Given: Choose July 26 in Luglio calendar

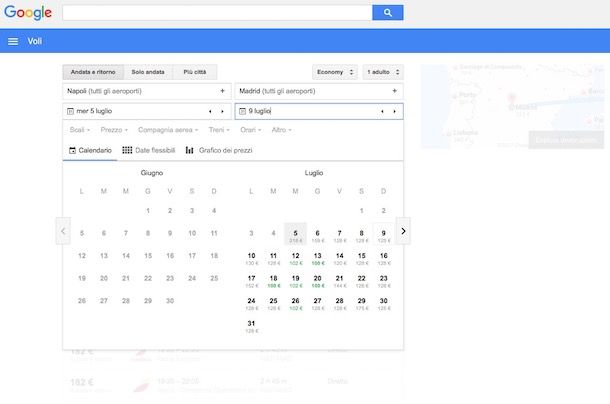Looking at the screenshot, I should 295,302.
